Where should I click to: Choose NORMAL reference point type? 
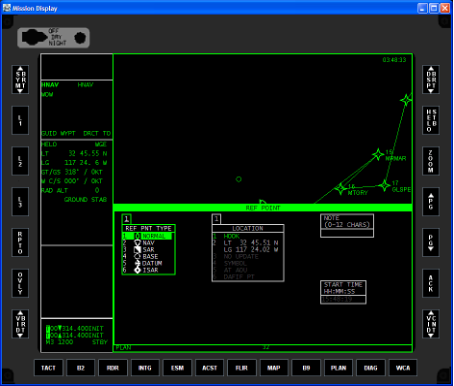148,236
